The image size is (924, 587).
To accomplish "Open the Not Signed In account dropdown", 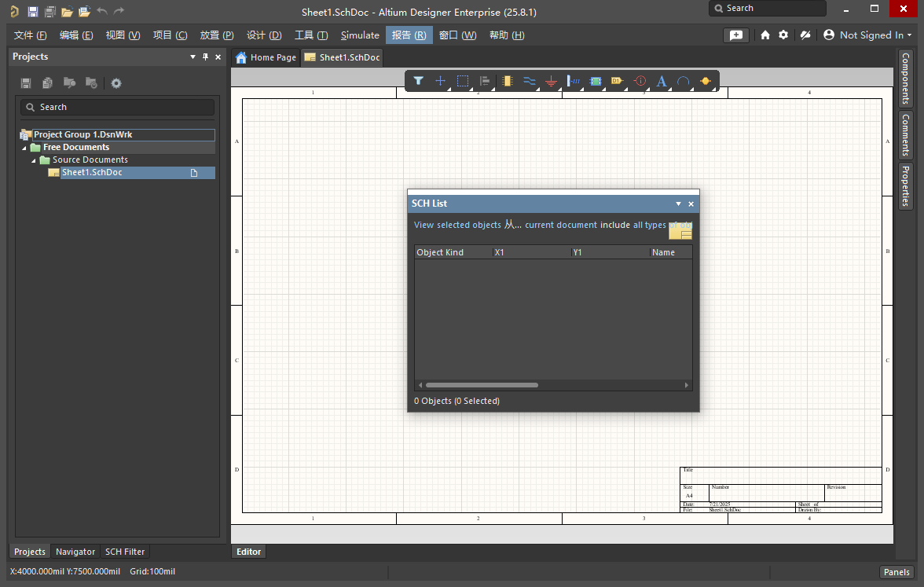I will click(867, 35).
